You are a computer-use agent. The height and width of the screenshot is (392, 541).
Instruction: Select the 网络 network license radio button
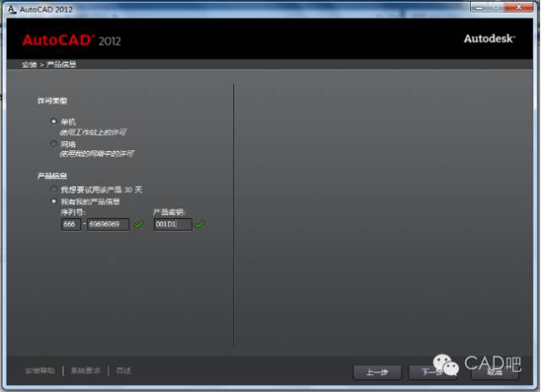(x=53, y=144)
